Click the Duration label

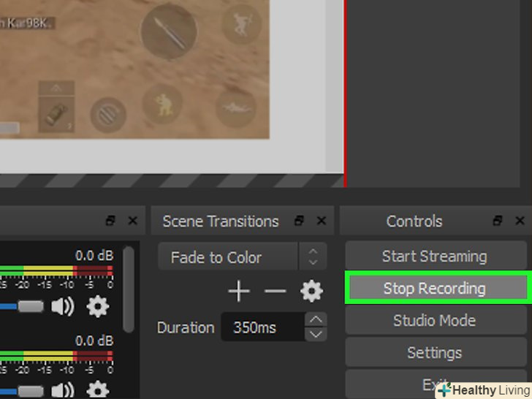[x=186, y=327]
